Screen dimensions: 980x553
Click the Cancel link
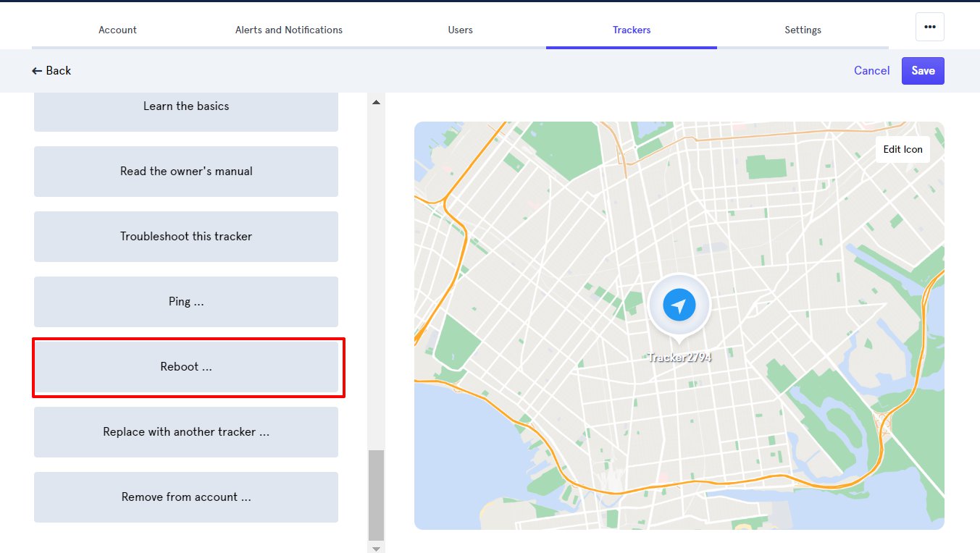point(872,70)
